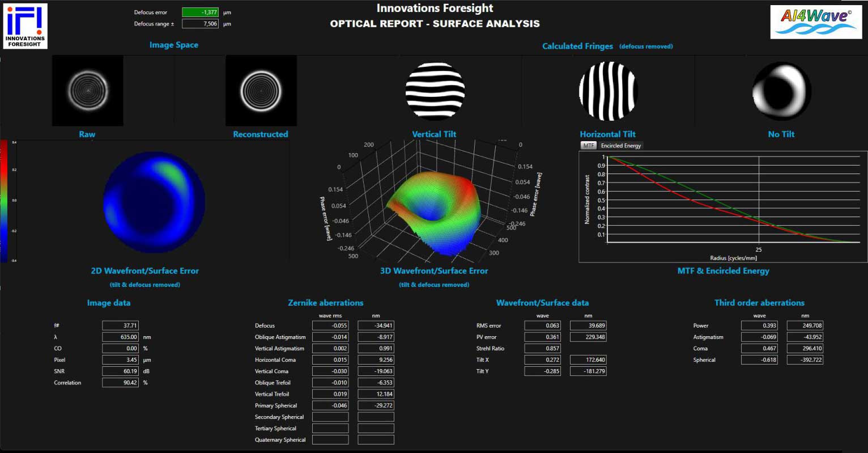This screenshot has height=453, width=868.
Task: Click the Vertical Tilt fringe image
Action: point(435,91)
